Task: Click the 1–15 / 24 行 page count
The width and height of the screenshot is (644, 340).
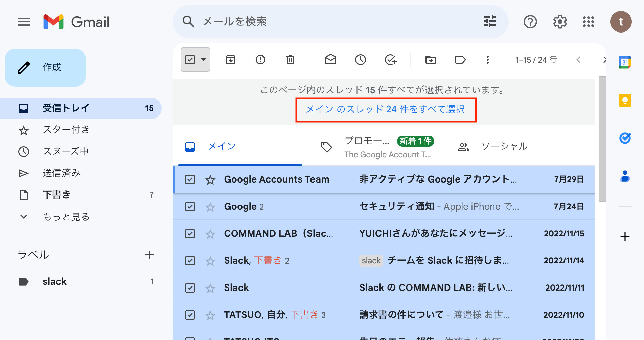Action: coord(536,60)
